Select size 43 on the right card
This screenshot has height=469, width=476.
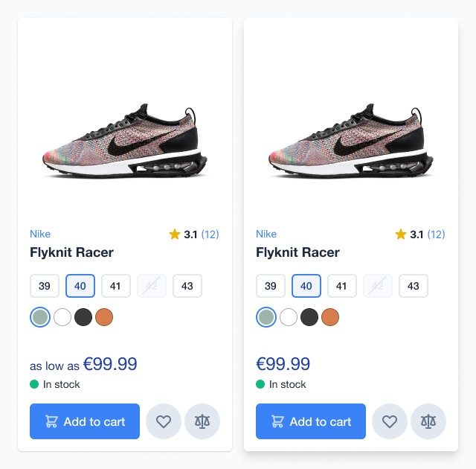click(x=414, y=286)
